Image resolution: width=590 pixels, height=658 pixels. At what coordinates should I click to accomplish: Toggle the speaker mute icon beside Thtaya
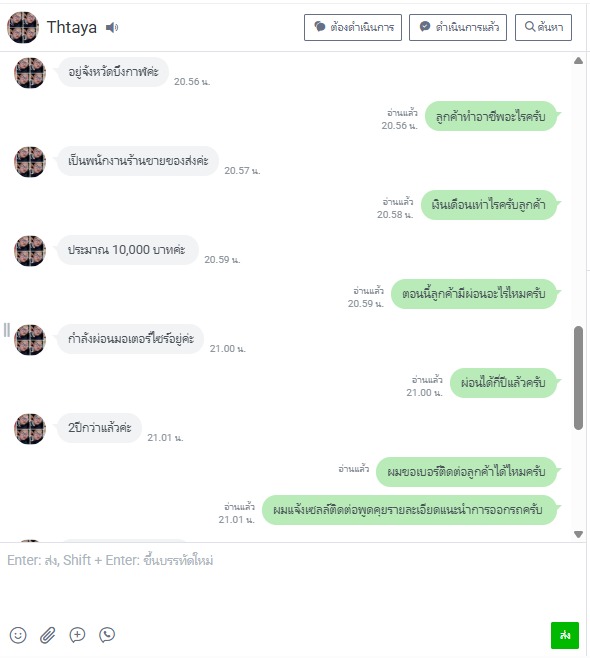(x=112, y=28)
